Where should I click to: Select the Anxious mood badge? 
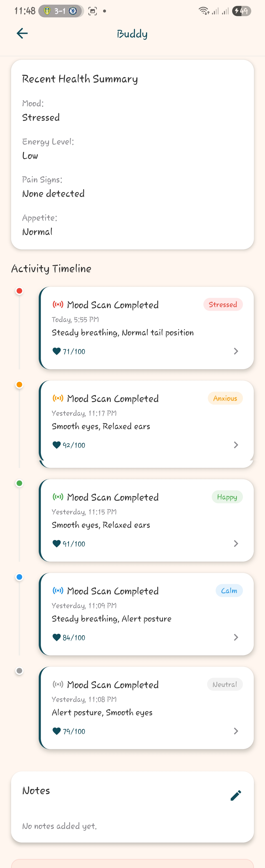tap(225, 398)
